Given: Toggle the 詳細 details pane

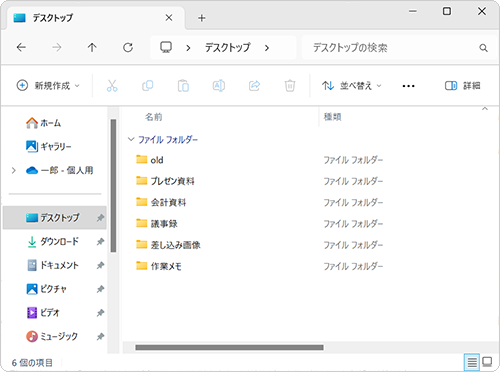Looking at the screenshot, I should coord(463,86).
